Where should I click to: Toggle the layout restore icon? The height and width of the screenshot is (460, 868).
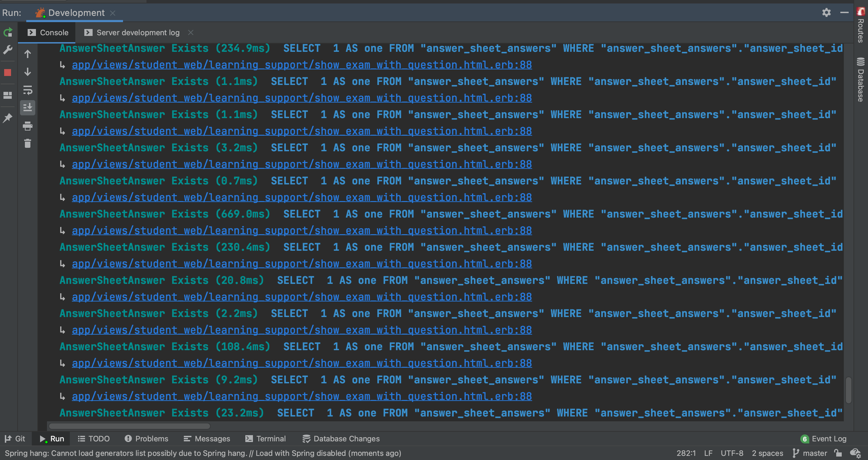tap(8, 95)
